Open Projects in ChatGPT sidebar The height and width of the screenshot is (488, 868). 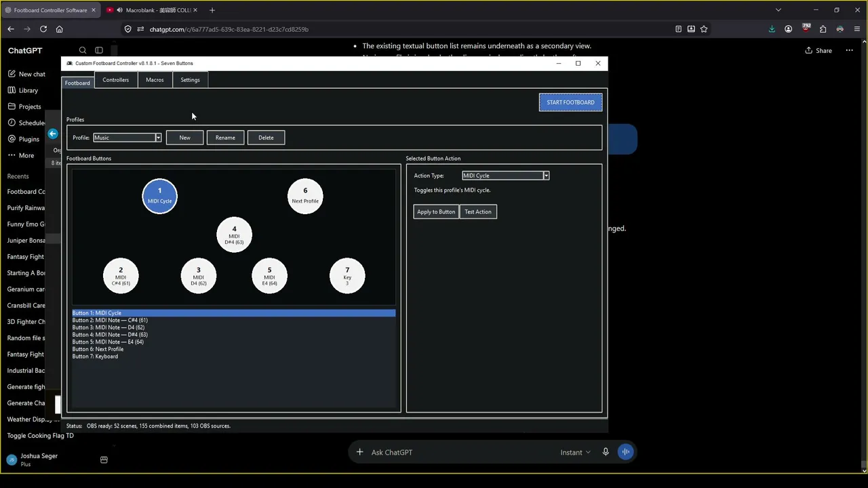coord(24,106)
